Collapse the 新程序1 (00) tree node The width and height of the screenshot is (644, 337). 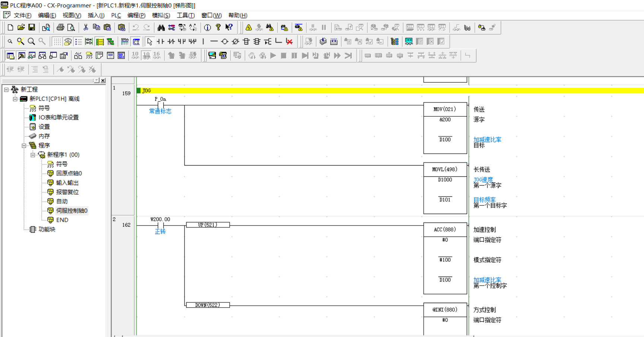[x=33, y=155]
